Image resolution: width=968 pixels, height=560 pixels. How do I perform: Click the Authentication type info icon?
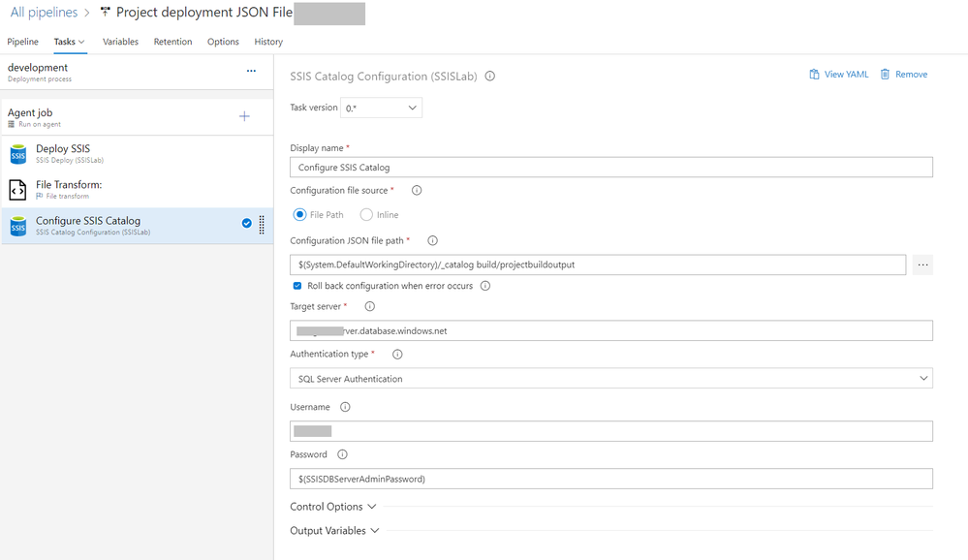pyautogui.click(x=396, y=355)
